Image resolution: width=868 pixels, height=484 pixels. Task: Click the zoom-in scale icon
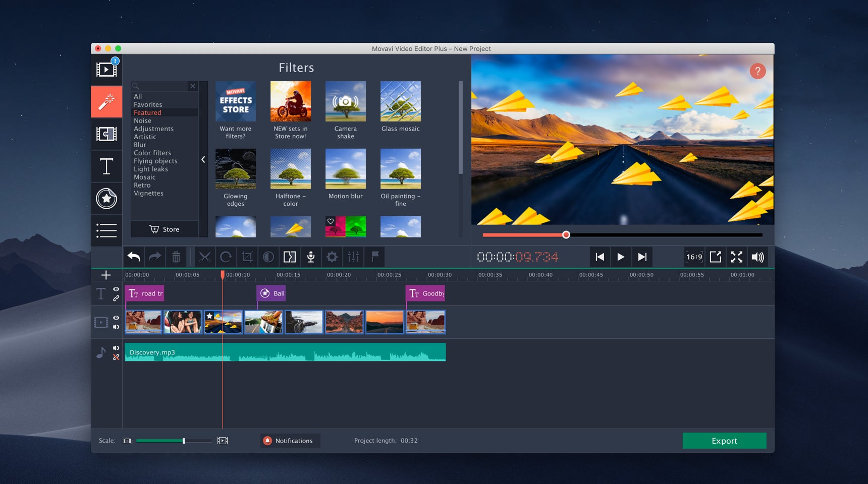(x=223, y=441)
